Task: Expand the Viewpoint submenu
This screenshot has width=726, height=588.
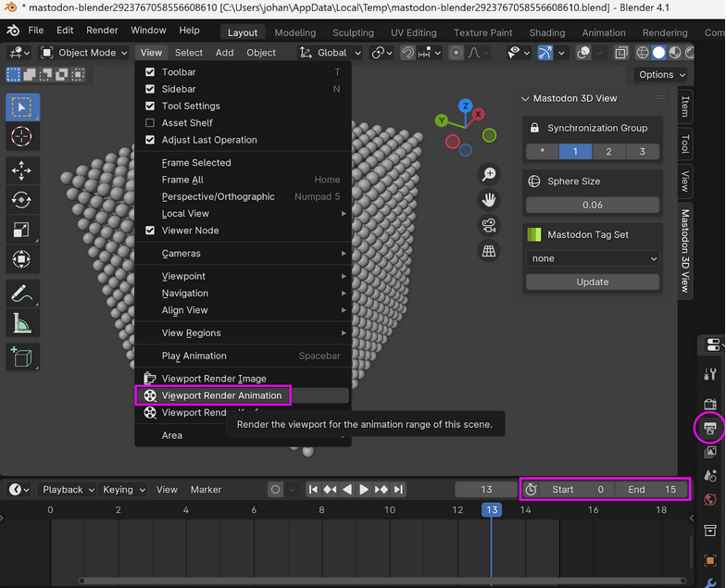Action: pos(243,276)
